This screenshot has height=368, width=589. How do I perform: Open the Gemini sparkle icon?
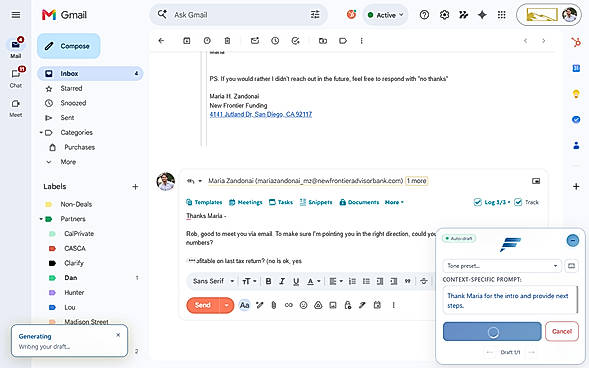click(x=482, y=15)
